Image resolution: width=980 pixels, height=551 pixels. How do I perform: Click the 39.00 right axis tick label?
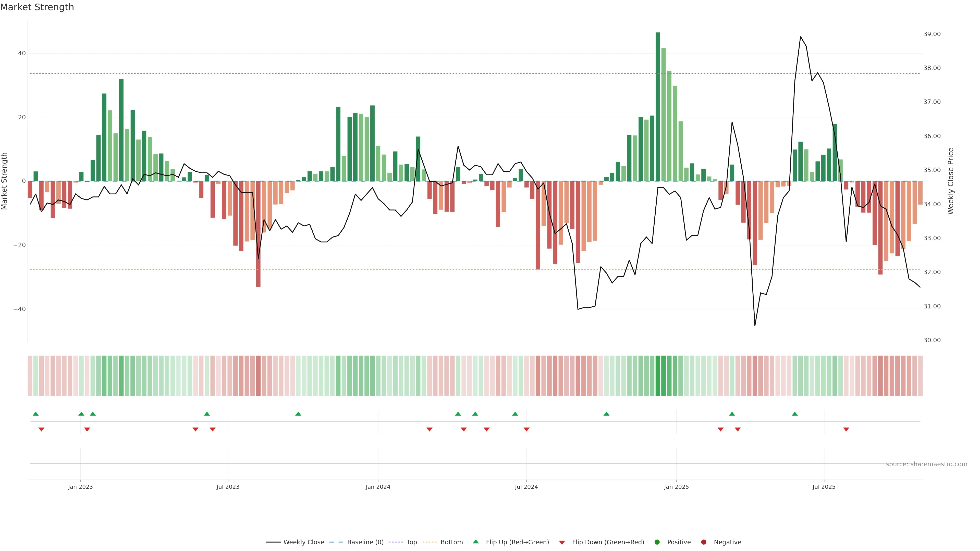point(932,34)
